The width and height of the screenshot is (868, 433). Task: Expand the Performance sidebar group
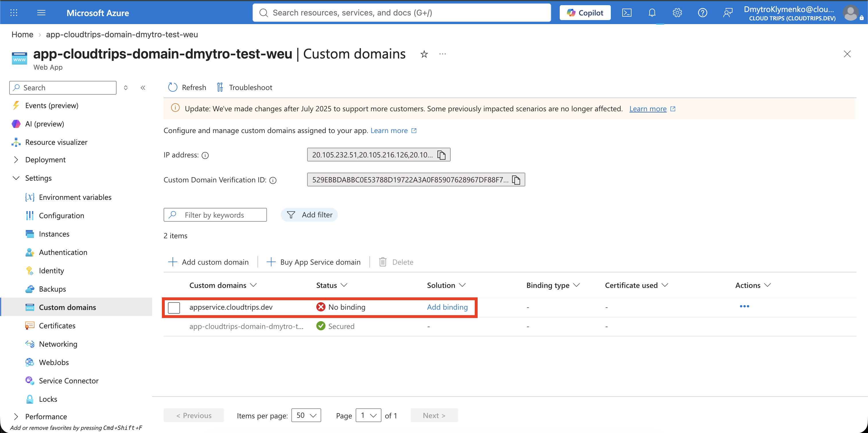(16, 416)
